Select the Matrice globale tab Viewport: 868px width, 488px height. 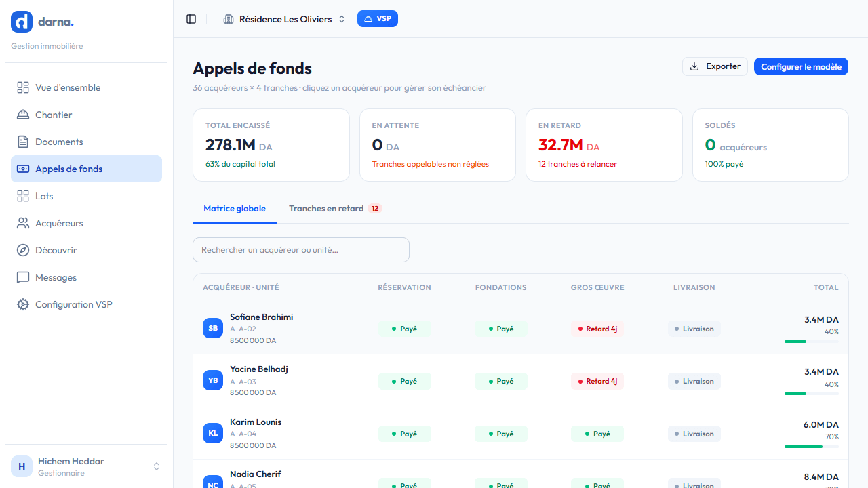pyautogui.click(x=235, y=209)
